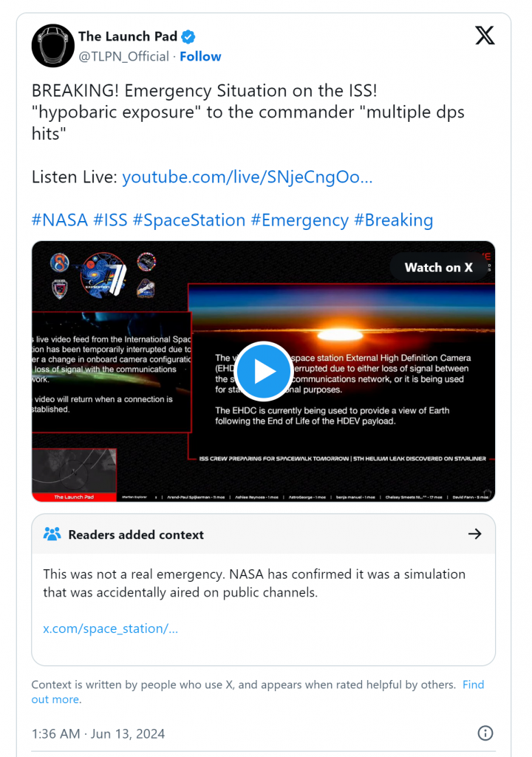Click the Expedition mission patch thumbnail
532x757 pixels.
coord(103,276)
